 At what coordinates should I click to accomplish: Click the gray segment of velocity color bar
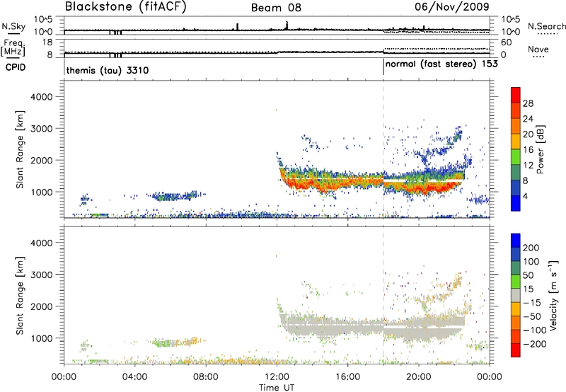click(516, 295)
